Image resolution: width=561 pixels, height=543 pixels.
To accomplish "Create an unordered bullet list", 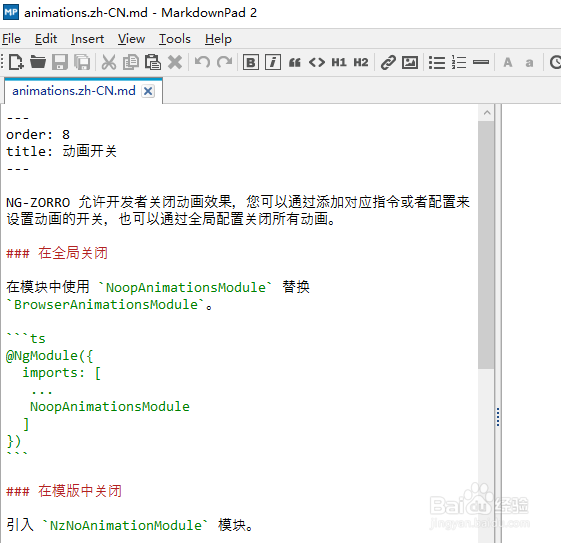I will 437,62.
